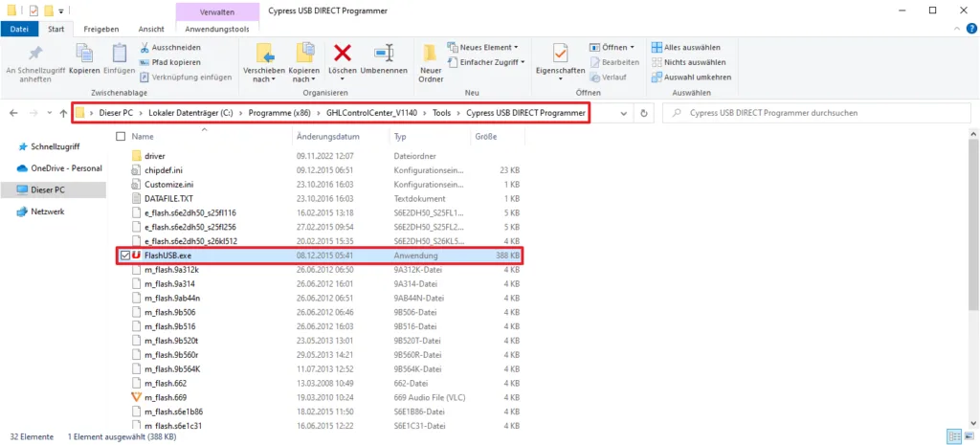Uncheck the FlashUSB.exe checkbox
Viewport: 980px width, 445px height.
[124, 256]
